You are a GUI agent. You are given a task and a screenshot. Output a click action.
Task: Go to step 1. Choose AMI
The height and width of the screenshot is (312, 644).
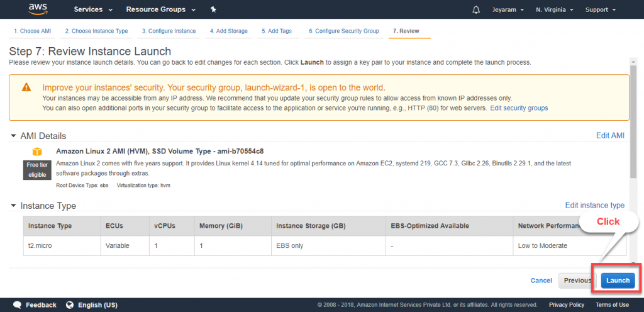tap(33, 31)
